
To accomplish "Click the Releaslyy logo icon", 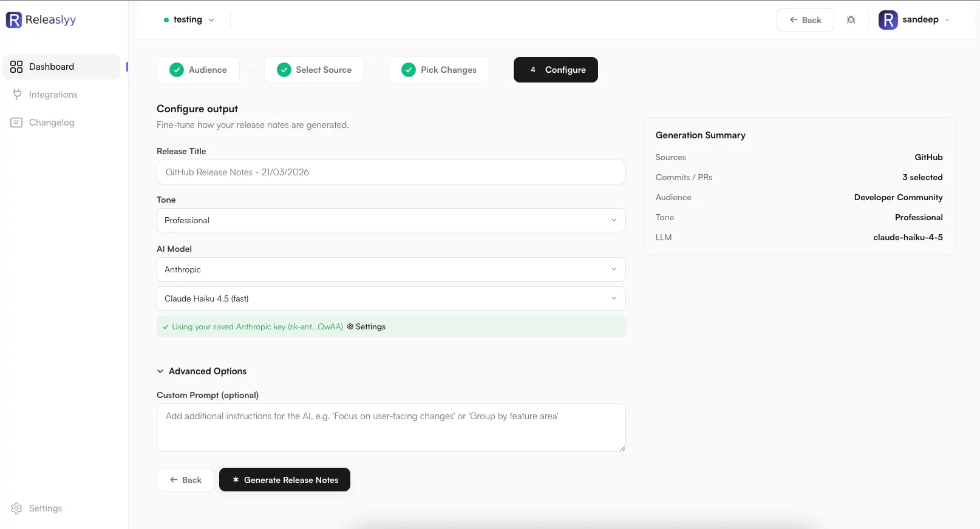I will [x=14, y=20].
